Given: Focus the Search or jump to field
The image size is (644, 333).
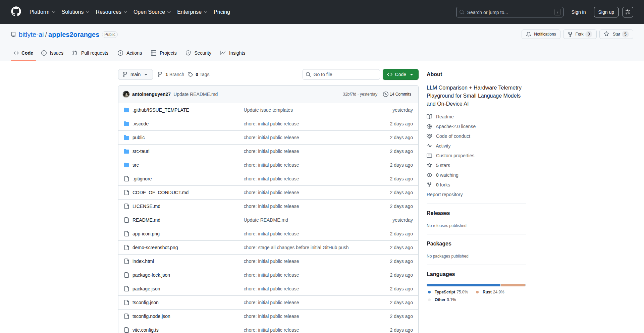Looking at the screenshot, I should (509, 12).
